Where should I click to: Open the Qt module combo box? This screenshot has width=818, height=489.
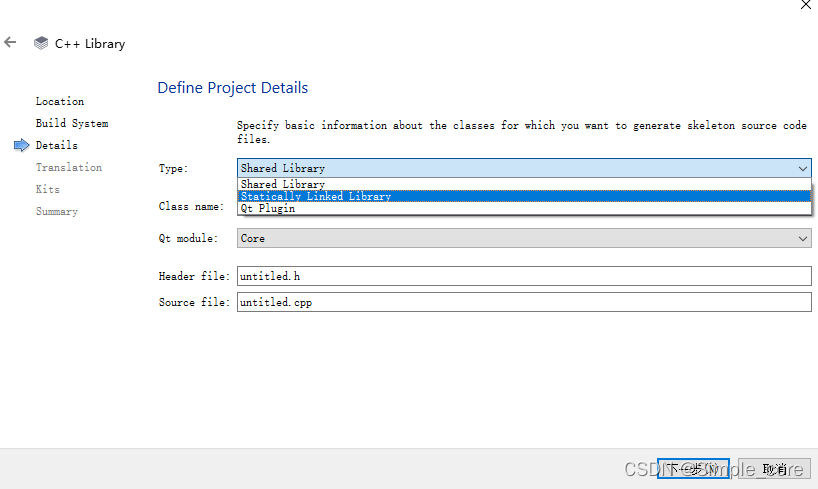[x=524, y=238]
